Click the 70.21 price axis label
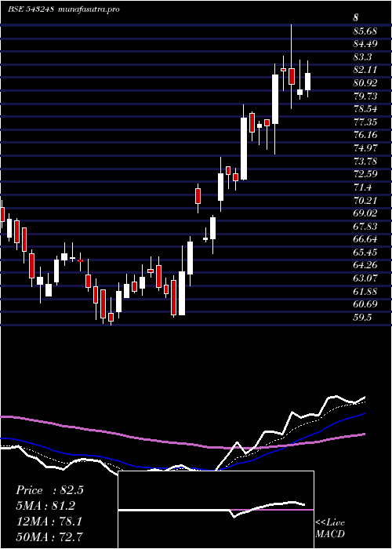Image resolution: width=392 pixels, height=549 pixels. [365, 200]
